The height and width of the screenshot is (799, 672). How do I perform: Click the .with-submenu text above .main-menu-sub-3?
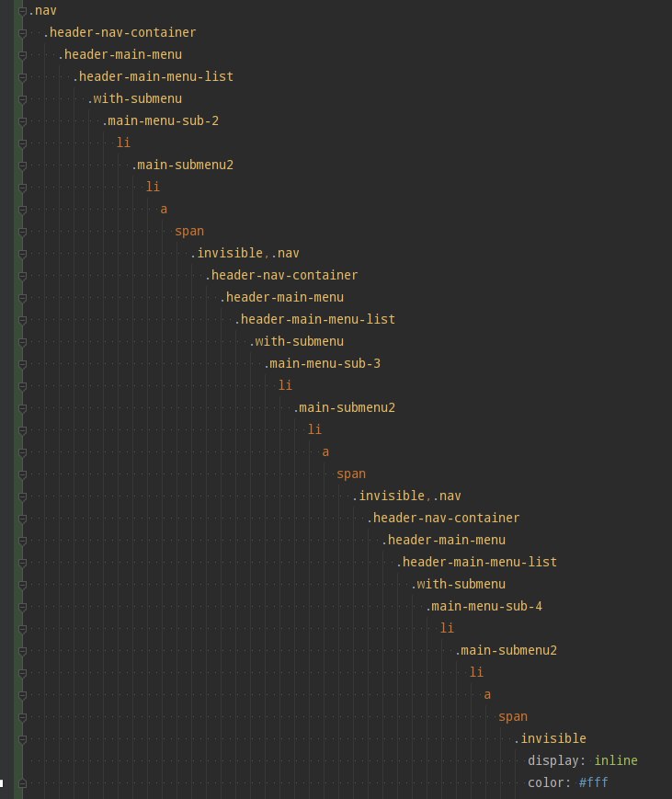point(297,341)
